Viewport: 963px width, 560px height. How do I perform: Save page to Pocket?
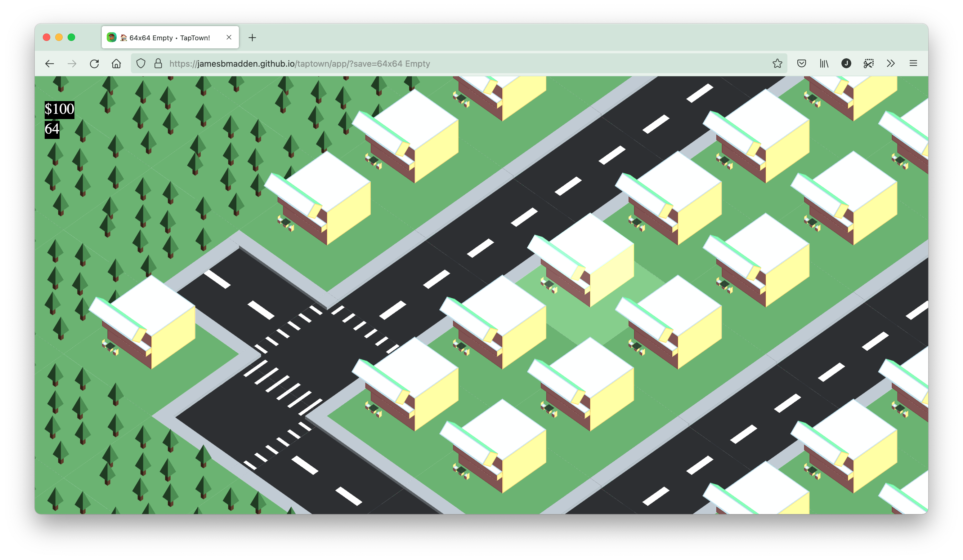pyautogui.click(x=801, y=63)
